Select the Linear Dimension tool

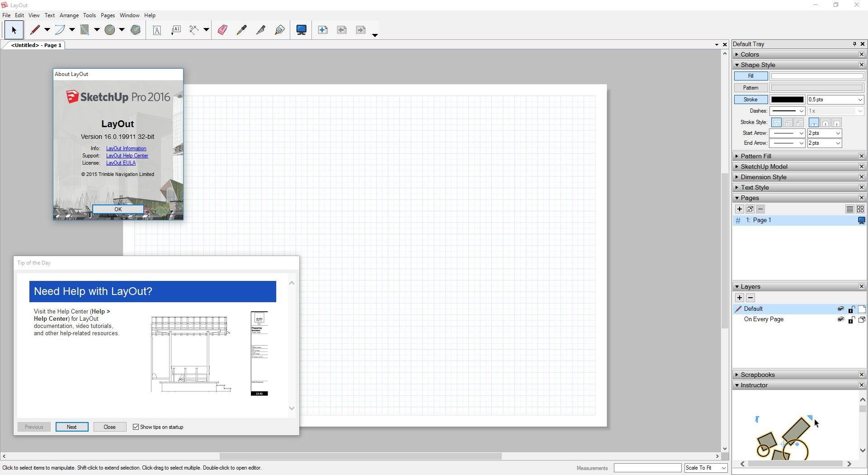194,30
